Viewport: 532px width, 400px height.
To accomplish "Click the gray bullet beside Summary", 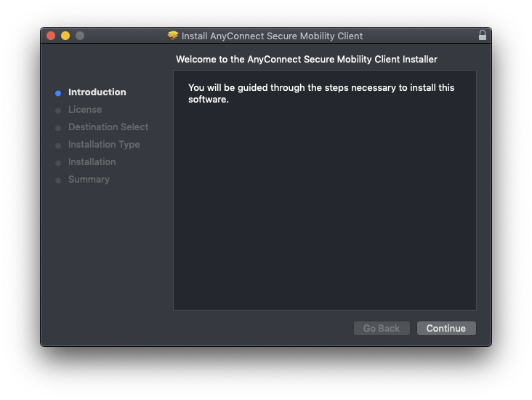I will pos(58,180).
